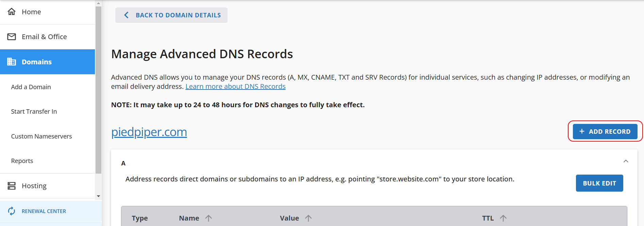
Task: Sort records by Name arrow icon
Action: point(209,218)
